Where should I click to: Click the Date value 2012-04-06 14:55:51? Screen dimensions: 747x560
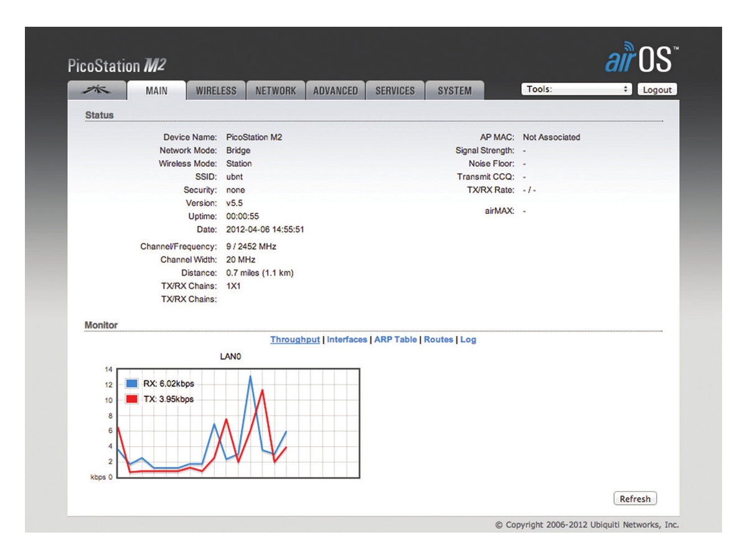tap(265, 230)
